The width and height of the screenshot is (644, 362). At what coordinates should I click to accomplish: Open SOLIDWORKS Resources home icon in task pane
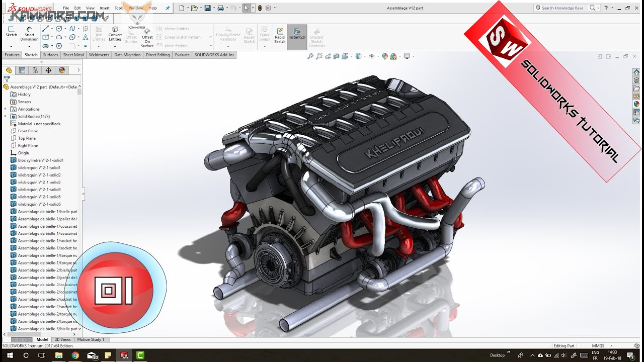tap(636, 72)
